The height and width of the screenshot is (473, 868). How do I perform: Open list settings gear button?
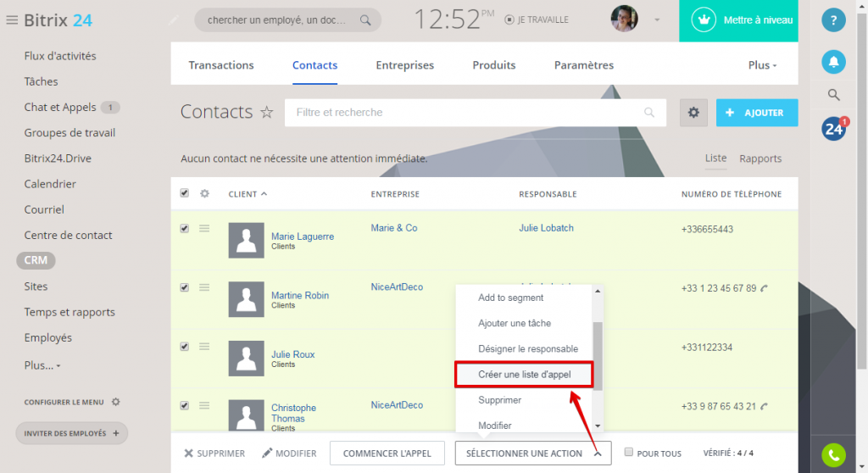(693, 113)
